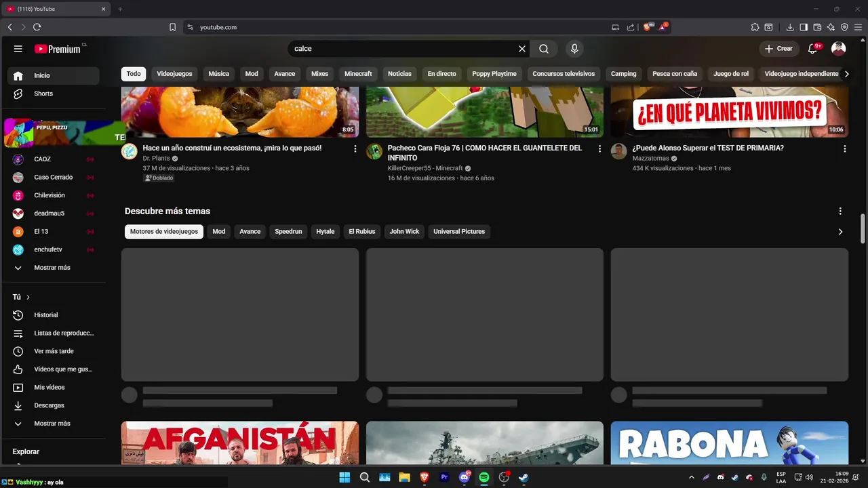Screen dimensions: 868x488
Task: Click in the search field containing 'calce'
Action: pyautogui.click(x=403, y=49)
